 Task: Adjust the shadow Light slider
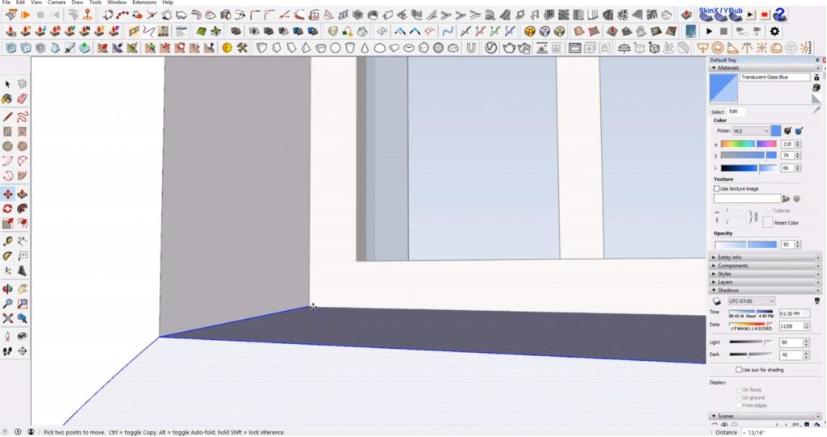[x=751, y=343]
